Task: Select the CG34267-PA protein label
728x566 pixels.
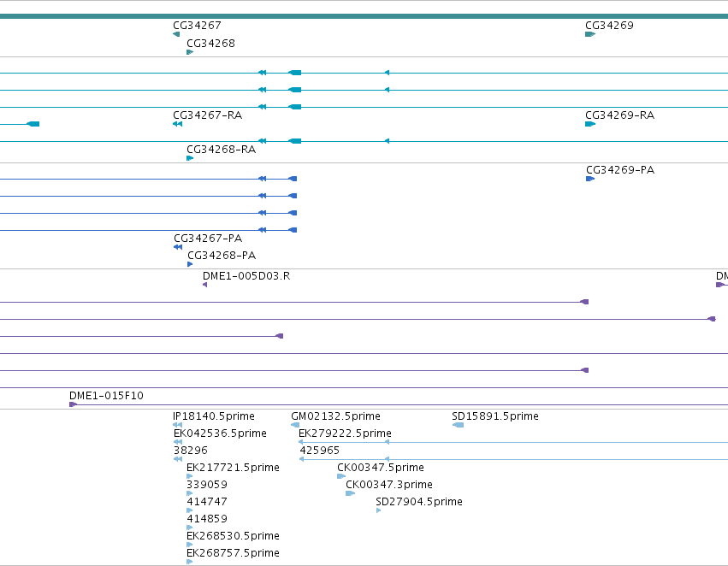Action: tap(208, 239)
